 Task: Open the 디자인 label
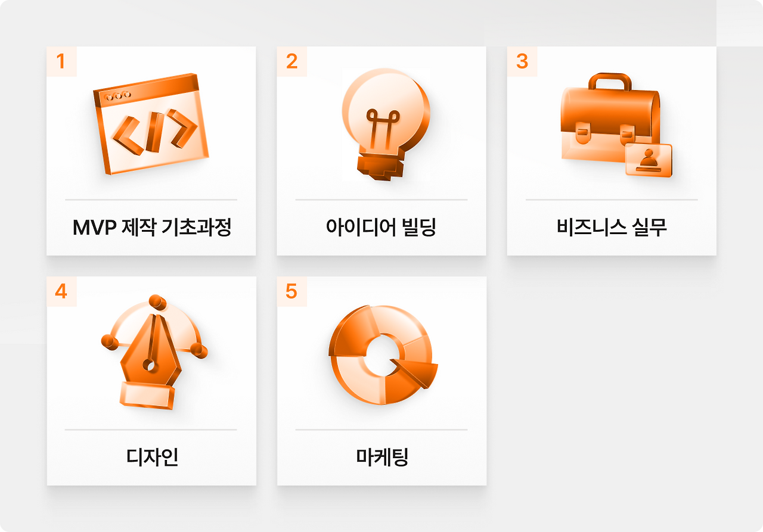click(x=153, y=458)
